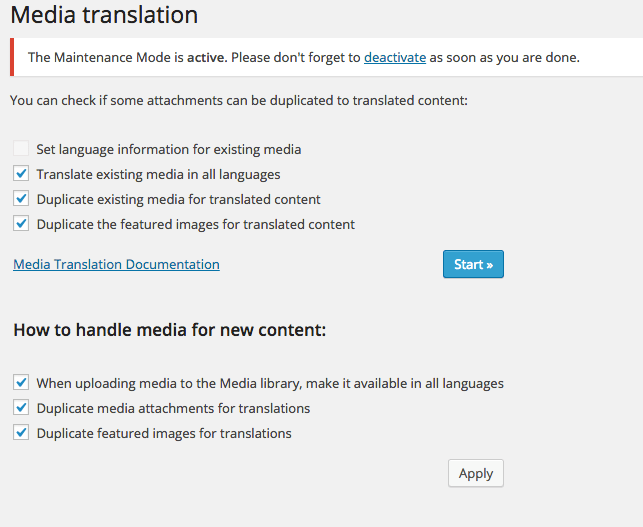Click label 'Duplicate the featured images for translated content'
Image resolution: width=643 pixels, height=527 pixels.
pyautogui.click(x=196, y=224)
